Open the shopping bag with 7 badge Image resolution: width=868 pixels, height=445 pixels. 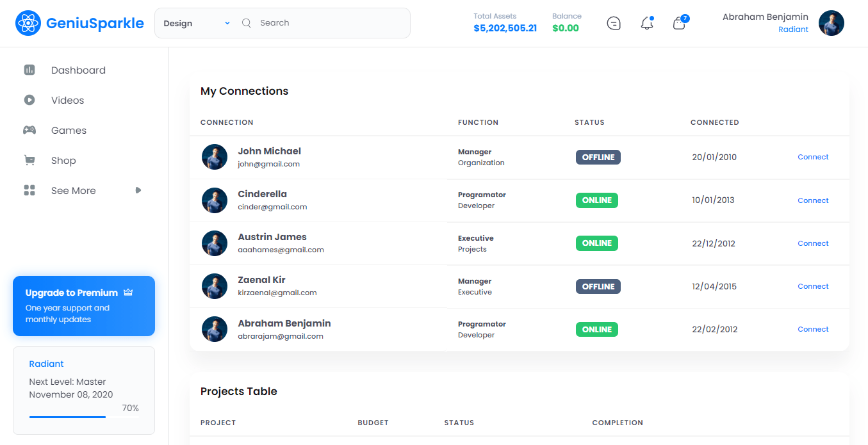click(x=679, y=24)
